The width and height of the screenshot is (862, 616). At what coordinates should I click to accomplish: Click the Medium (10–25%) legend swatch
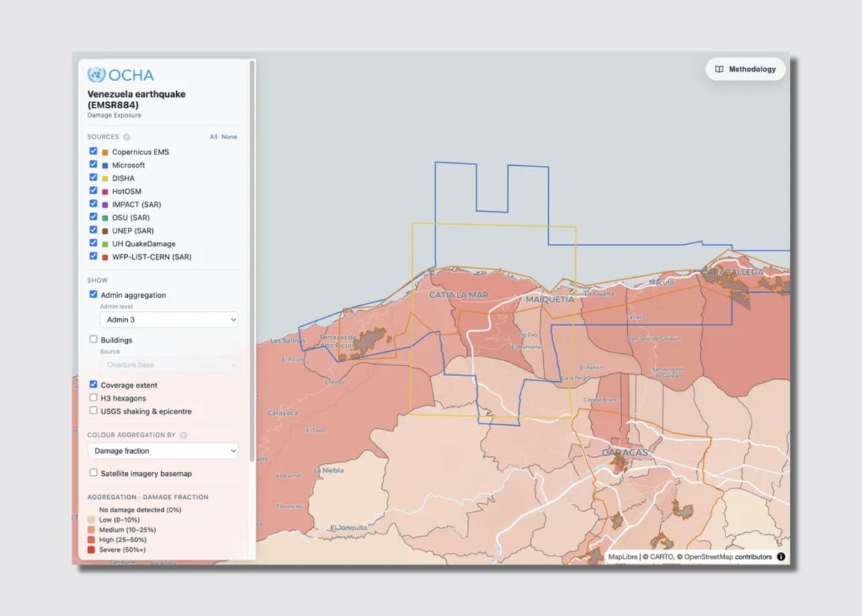click(x=91, y=530)
